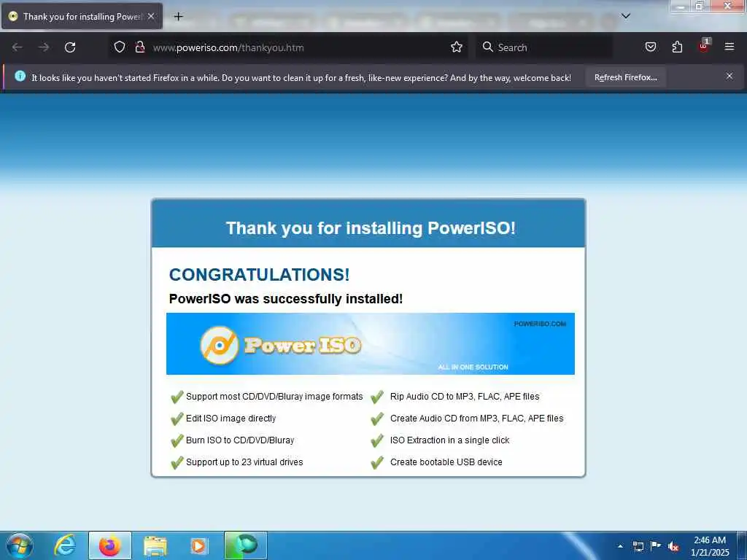Open the Windows Start menu orb
Viewport: 747px width, 560px height.
20,545
